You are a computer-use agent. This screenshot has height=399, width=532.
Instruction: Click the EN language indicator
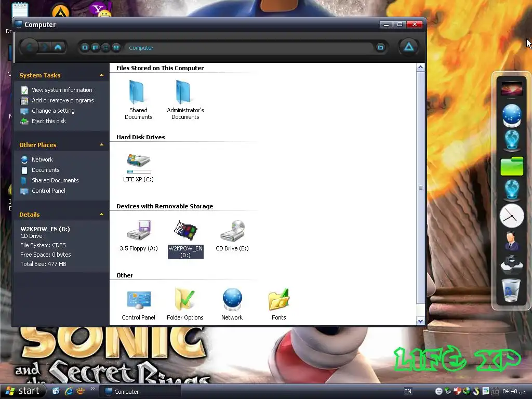pos(407,391)
